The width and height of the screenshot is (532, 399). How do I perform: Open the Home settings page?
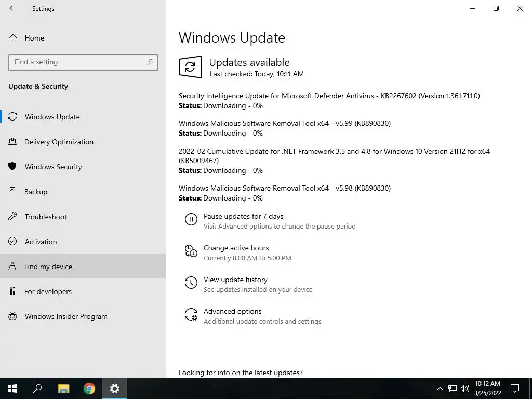pyautogui.click(x=83, y=38)
